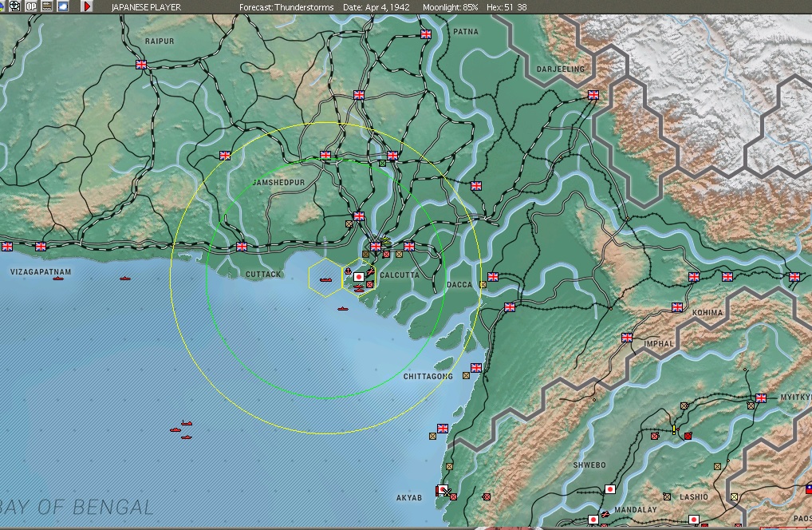812x530 pixels.
Task: Click the Date: Apr 4, 1942 text
Action: 376,7
